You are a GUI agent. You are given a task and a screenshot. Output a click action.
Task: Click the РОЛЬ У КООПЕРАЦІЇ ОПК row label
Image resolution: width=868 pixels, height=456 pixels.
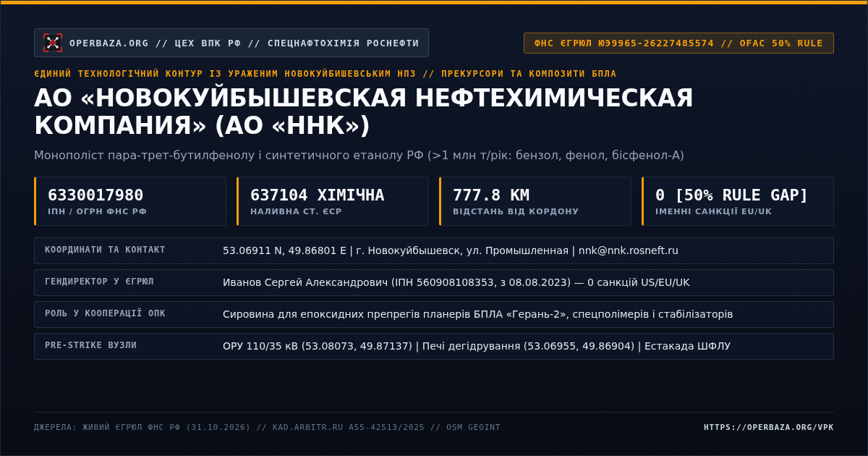pos(105,313)
